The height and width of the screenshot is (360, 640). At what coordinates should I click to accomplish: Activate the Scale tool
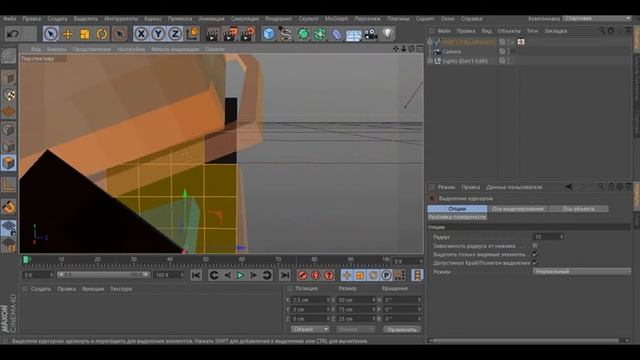[85, 34]
